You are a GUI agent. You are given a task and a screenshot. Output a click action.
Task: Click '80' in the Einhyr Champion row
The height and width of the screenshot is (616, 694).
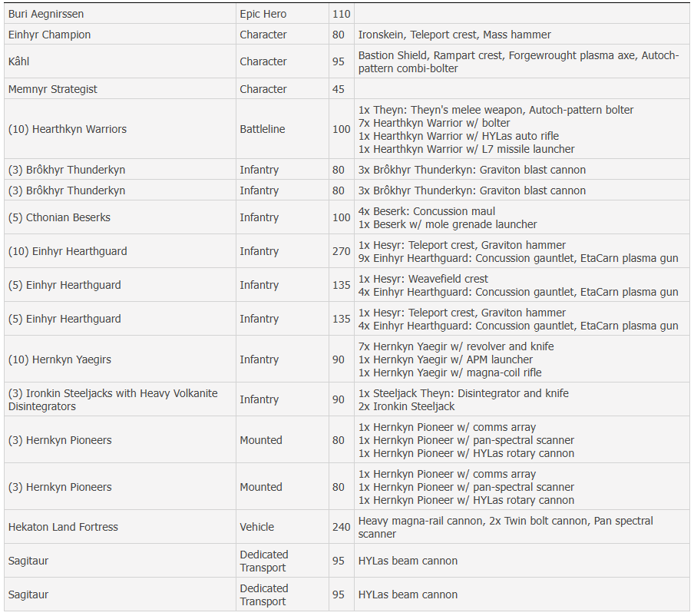point(338,35)
